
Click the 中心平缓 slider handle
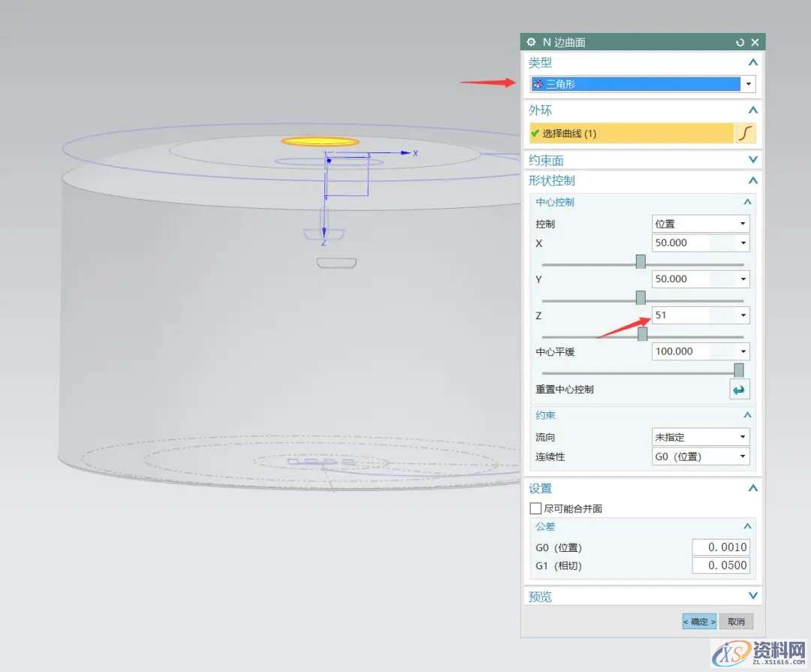point(739,370)
